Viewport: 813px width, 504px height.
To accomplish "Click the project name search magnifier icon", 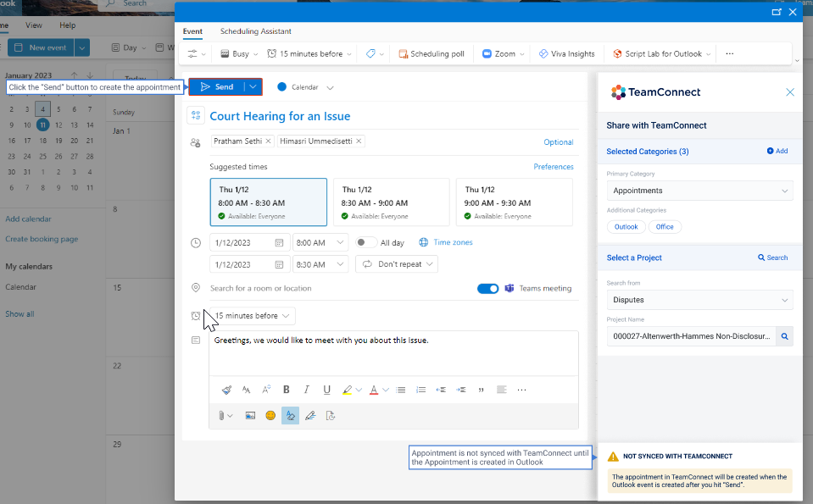I will coord(784,336).
